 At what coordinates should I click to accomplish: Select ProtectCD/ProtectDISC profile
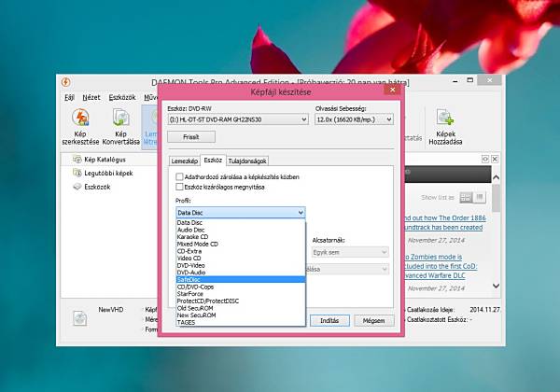241,301
